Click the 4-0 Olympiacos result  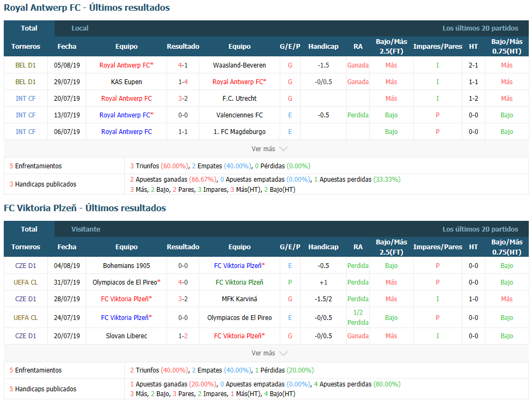click(x=183, y=282)
